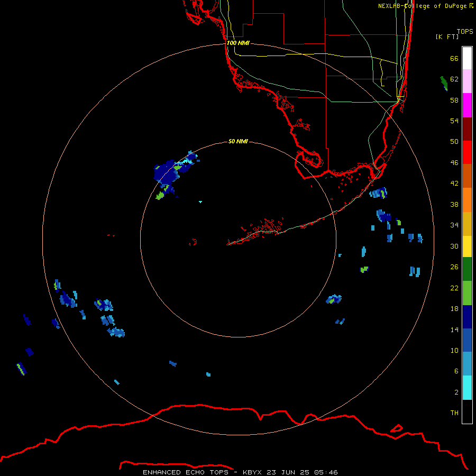This screenshot has height=476, width=476.
Task: Click the 100 NMI range ring label
Action: [x=238, y=43]
